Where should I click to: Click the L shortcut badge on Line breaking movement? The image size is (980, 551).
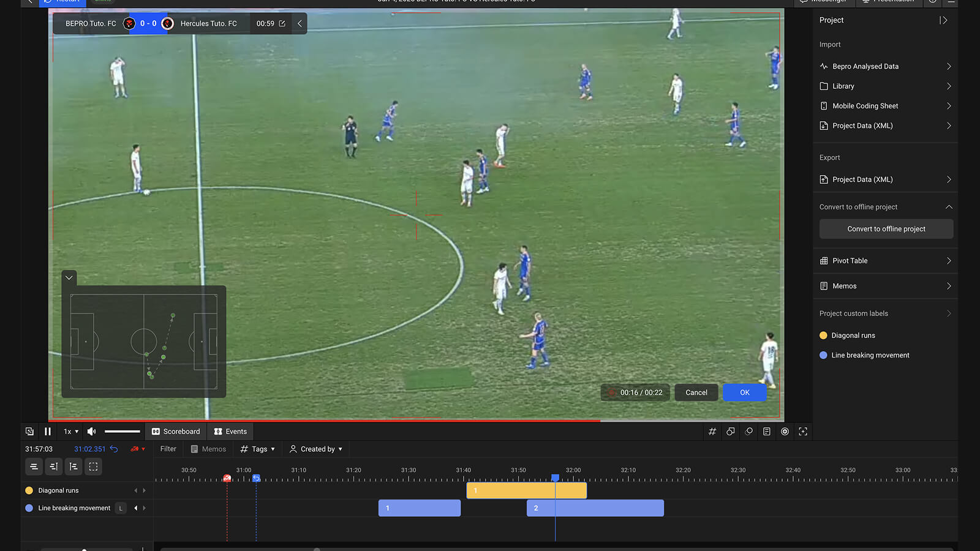click(121, 508)
